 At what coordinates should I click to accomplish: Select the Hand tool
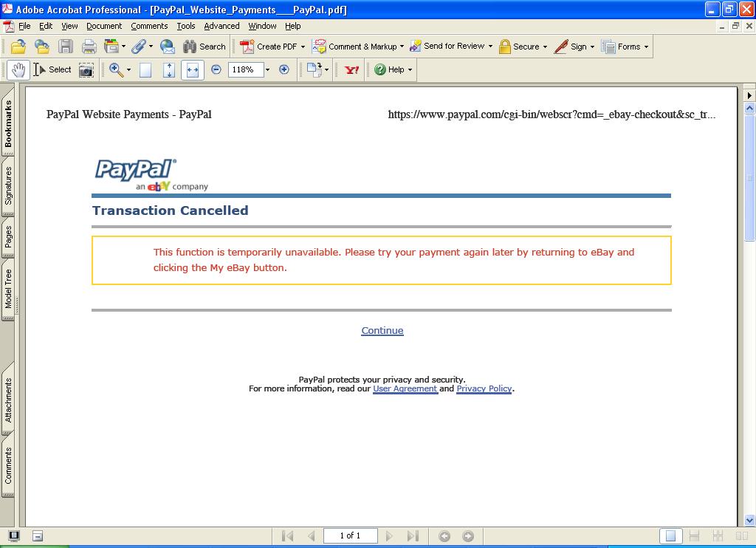(x=18, y=70)
